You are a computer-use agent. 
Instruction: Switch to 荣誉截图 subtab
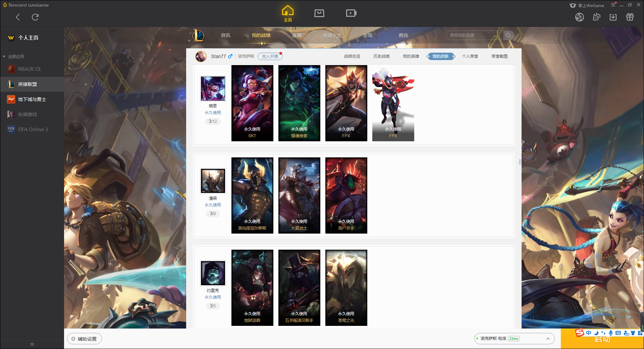click(x=499, y=56)
